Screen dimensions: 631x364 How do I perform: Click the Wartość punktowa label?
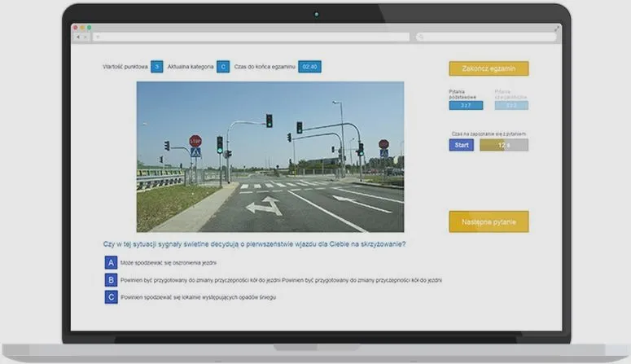click(125, 67)
